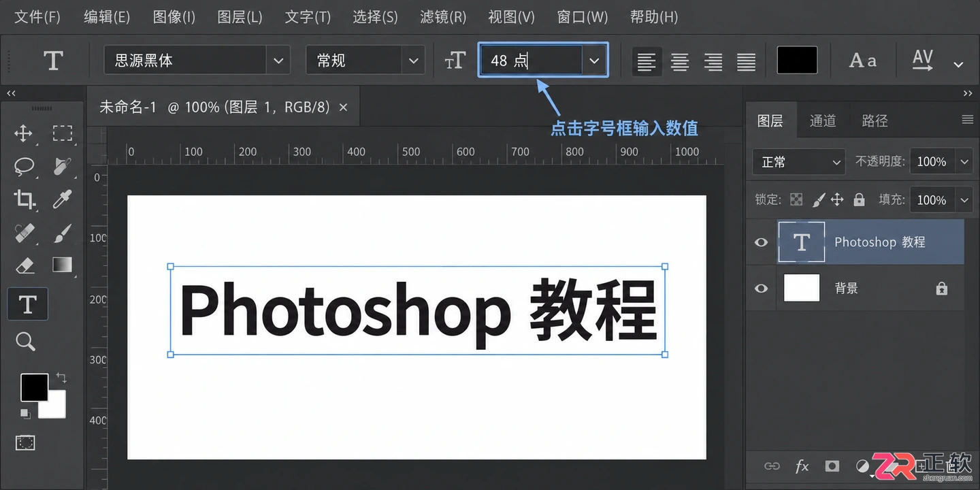Hide the 背景 layer

pyautogui.click(x=761, y=289)
